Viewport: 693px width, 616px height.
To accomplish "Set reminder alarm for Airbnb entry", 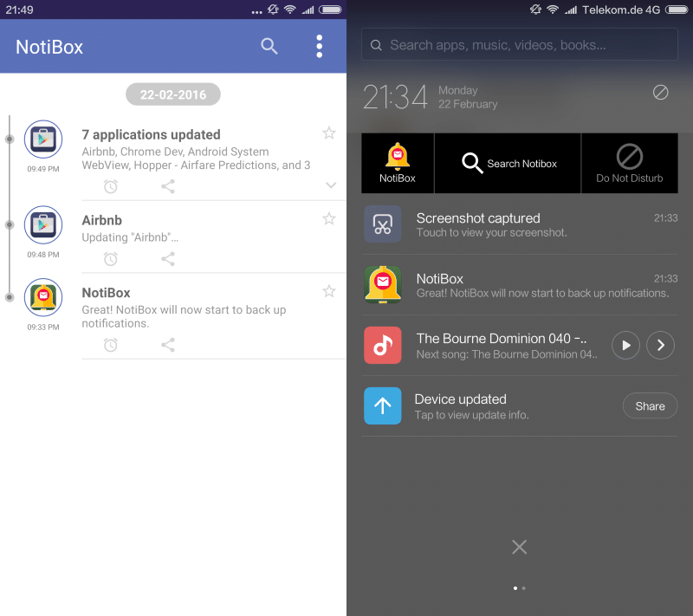I will tap(111, 259).
